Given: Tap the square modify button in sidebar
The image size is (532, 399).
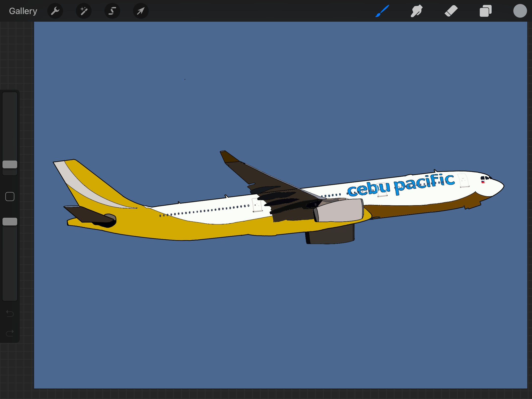Looking at the screenshot, I should (10, 197).
